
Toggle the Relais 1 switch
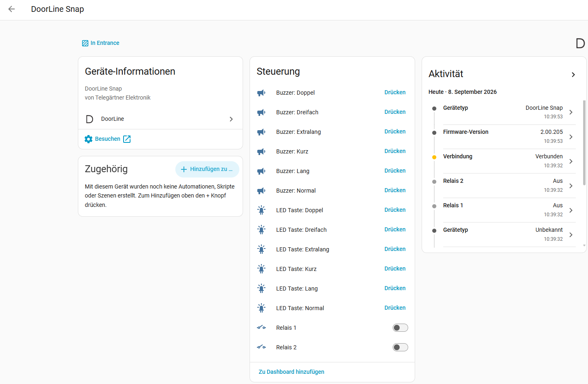click(x=400, y=328)
